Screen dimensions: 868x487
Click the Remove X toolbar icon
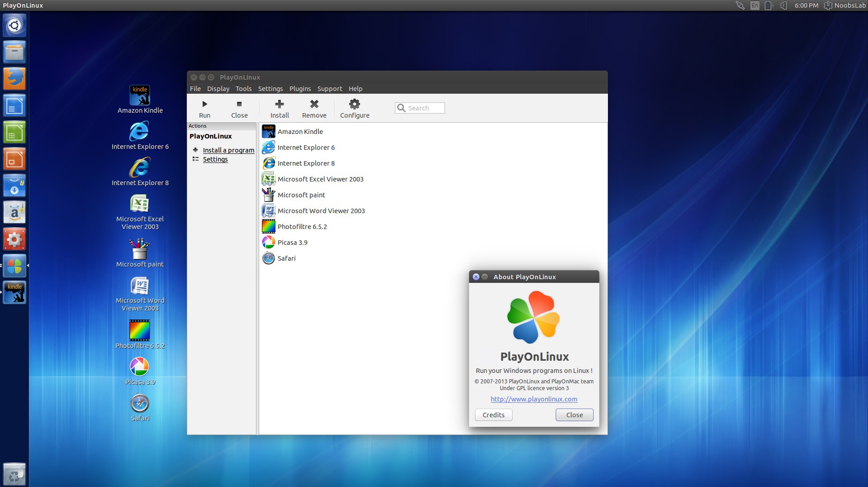314,104
